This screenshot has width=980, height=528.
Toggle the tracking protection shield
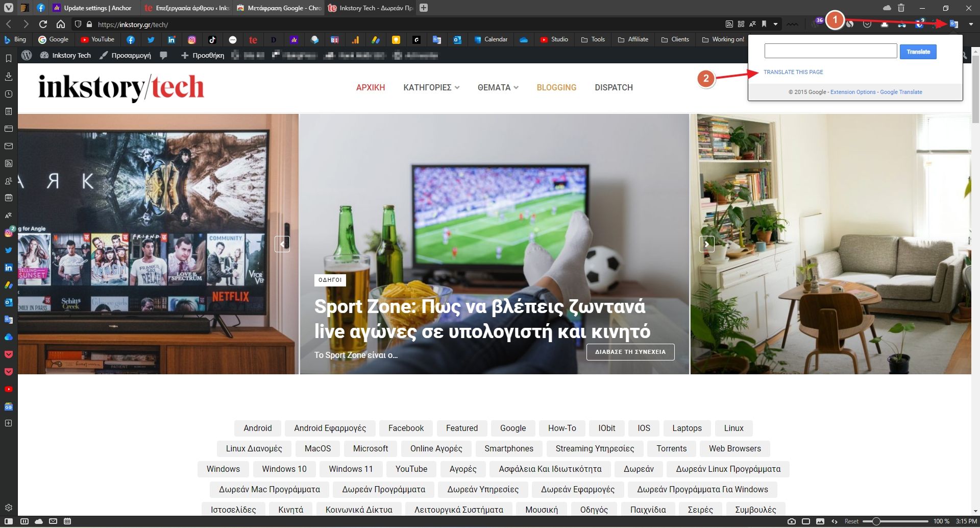77,23
